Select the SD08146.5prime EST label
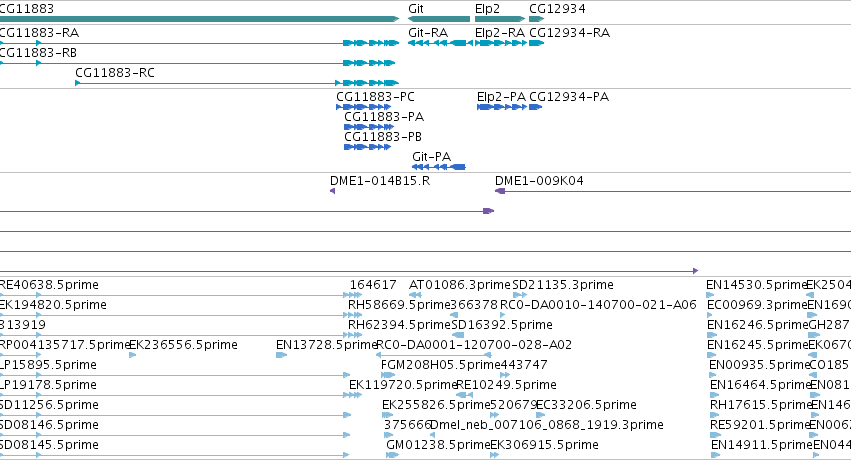The image size is (851, 460). 49,425
